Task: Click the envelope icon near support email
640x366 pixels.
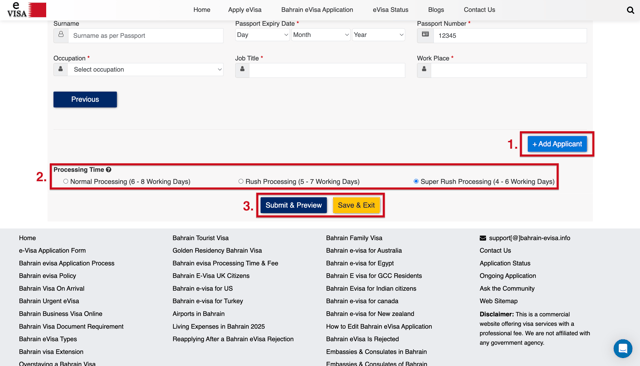Action: pyautogui.click(x=483, y=238)
